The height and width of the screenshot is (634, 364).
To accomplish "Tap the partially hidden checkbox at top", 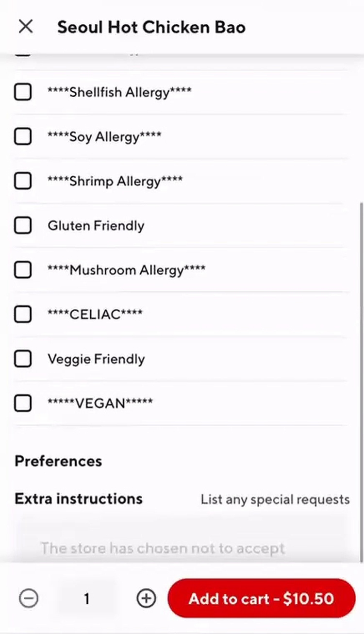I will pyautogui.click(x=23, y=54).
